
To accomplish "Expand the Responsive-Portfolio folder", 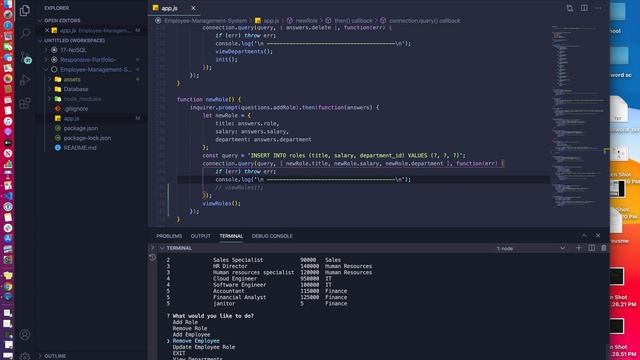I will pyautogui.click(x=88, y=60).
